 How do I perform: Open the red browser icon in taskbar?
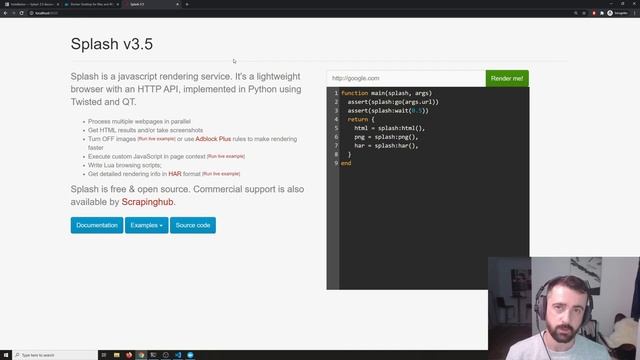pyautogui.click(x=129, y=355)
